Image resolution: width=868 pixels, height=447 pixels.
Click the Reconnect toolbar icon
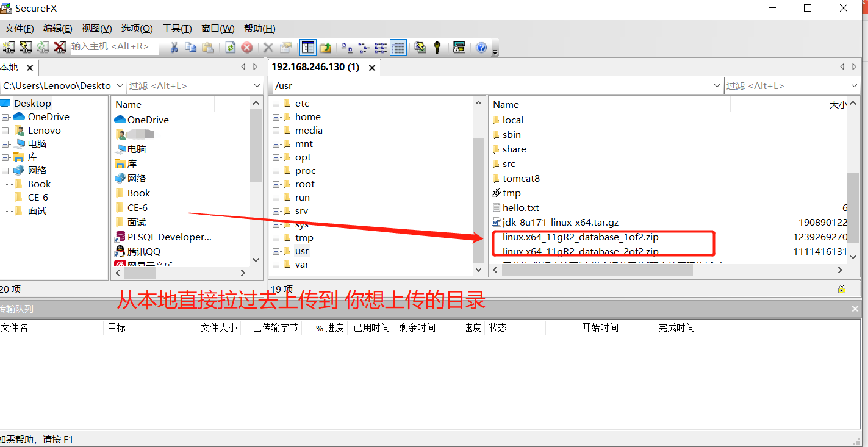coord(43,47)
